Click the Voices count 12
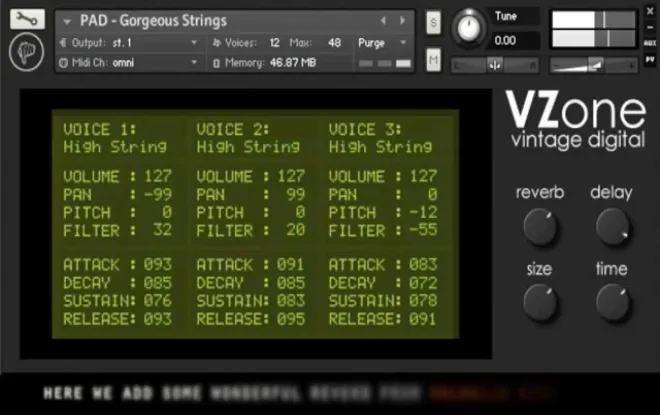This screenshot has height=415, width=660. coord(275,43)
